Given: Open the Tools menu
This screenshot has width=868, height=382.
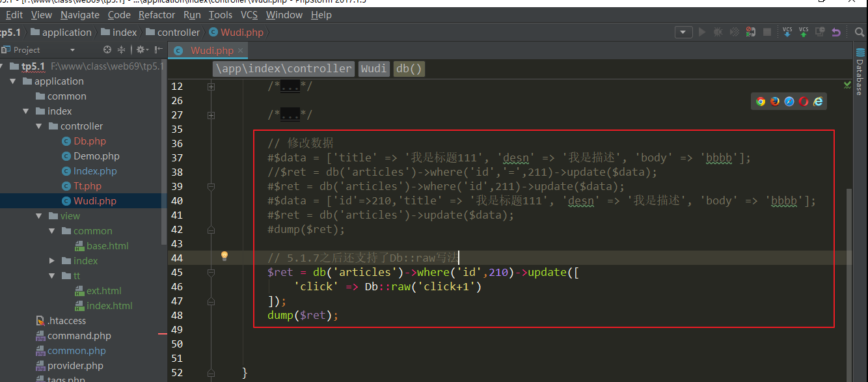Looking at the screenshot, I should (x=221, y=14).
